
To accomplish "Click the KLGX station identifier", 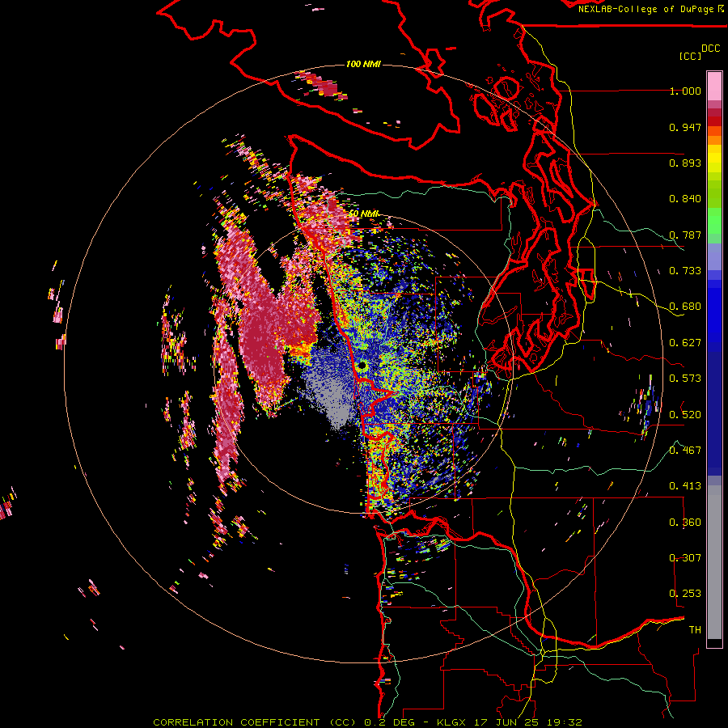I will pyautogui.click(x=451, y=722).
